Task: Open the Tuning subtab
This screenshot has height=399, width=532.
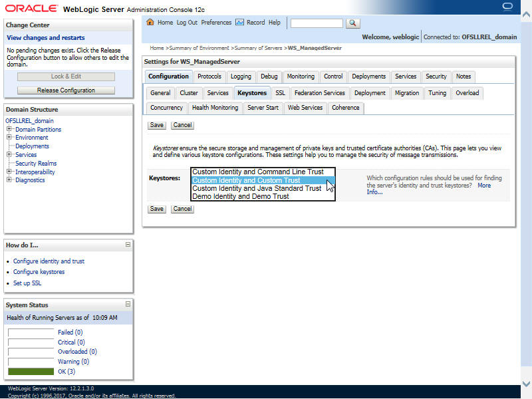Action: tap(438, 93)
